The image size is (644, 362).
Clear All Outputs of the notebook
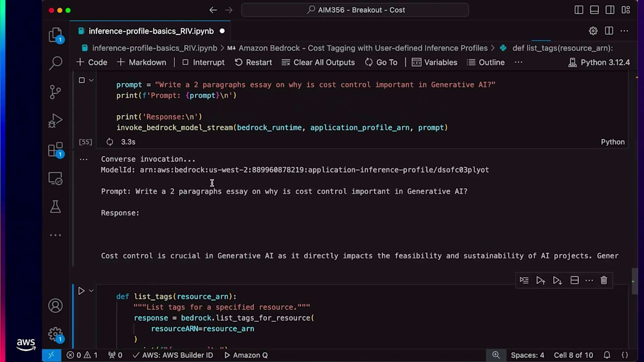(x=318, y=62)
